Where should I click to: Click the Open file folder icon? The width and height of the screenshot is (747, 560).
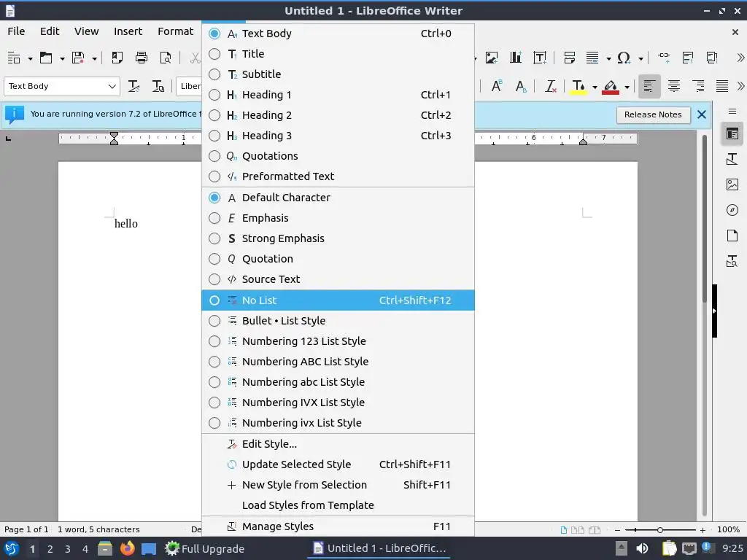pyautogui.click(x=46, y=58)
